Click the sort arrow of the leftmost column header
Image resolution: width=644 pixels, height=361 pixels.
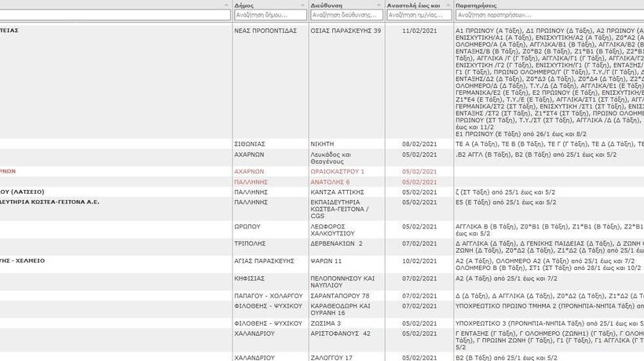click(226, 5)
